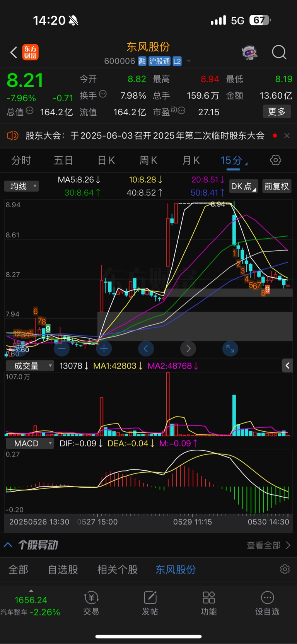Open the 东方财富 orange logo icon

31,52
